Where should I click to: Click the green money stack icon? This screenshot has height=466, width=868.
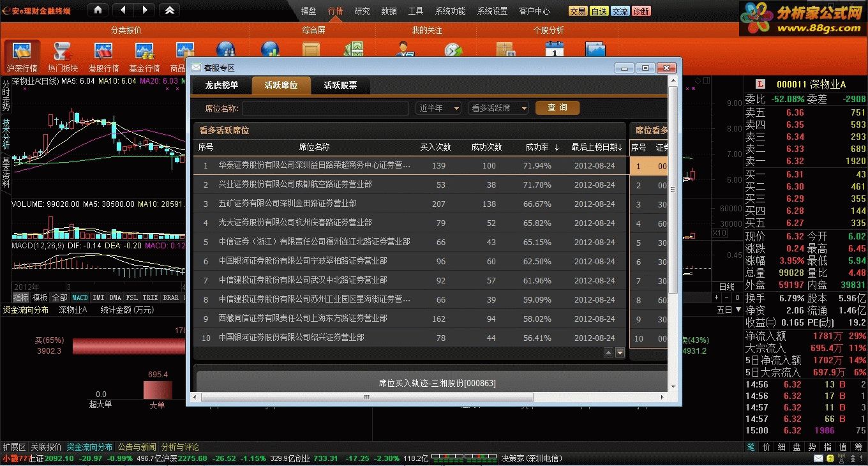pyautogui.click(x=353, y=50)
